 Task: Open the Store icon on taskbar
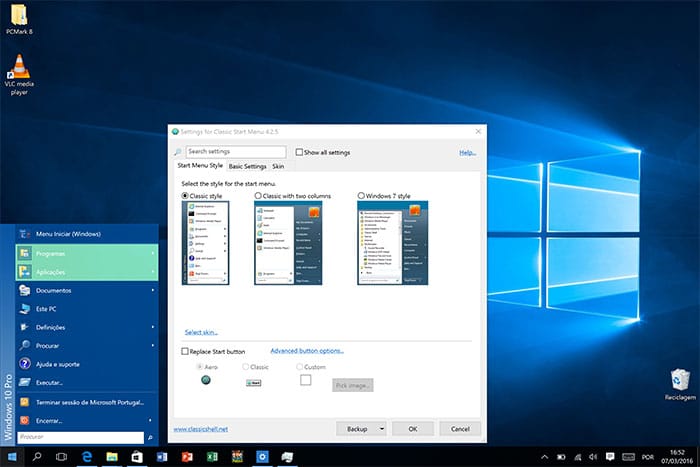pyautogui.click(x=137, y=456)
